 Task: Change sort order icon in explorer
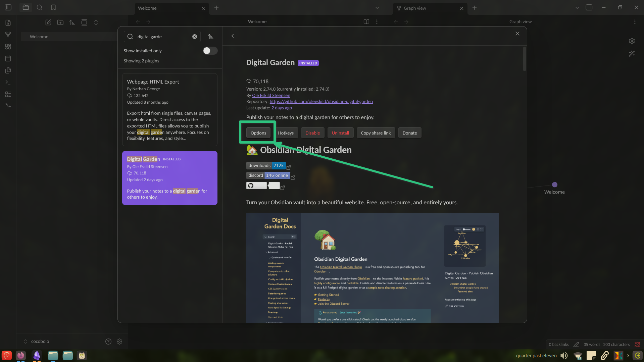click(x=72, y=22)
